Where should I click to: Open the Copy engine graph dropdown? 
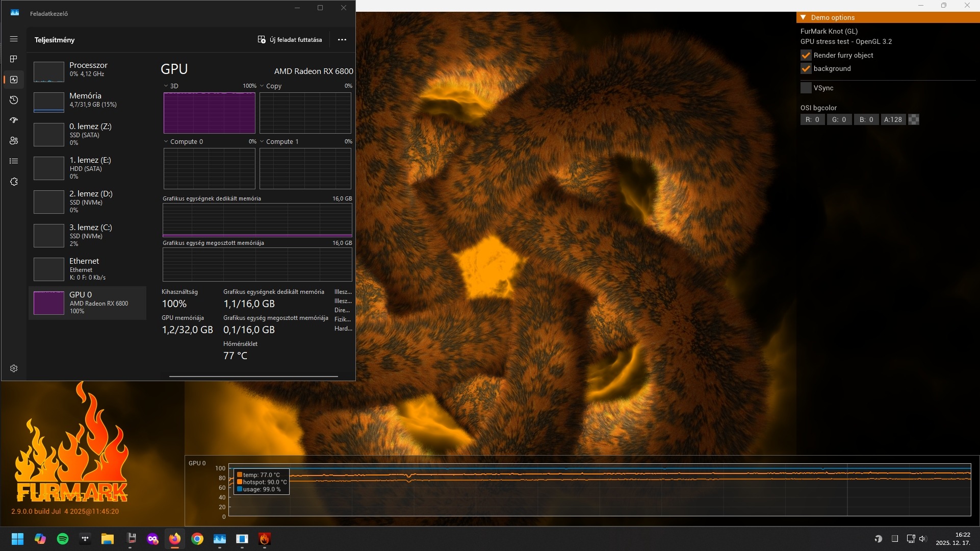pos(262,86)
